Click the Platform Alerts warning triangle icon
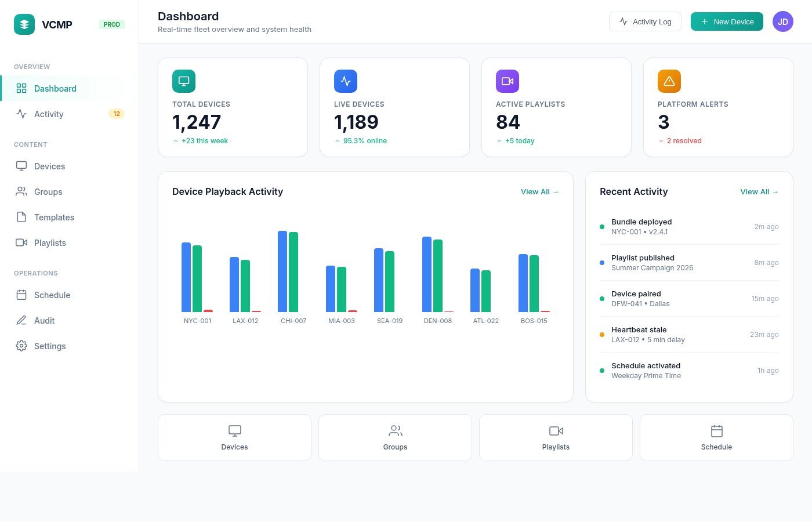 point(669,81)
